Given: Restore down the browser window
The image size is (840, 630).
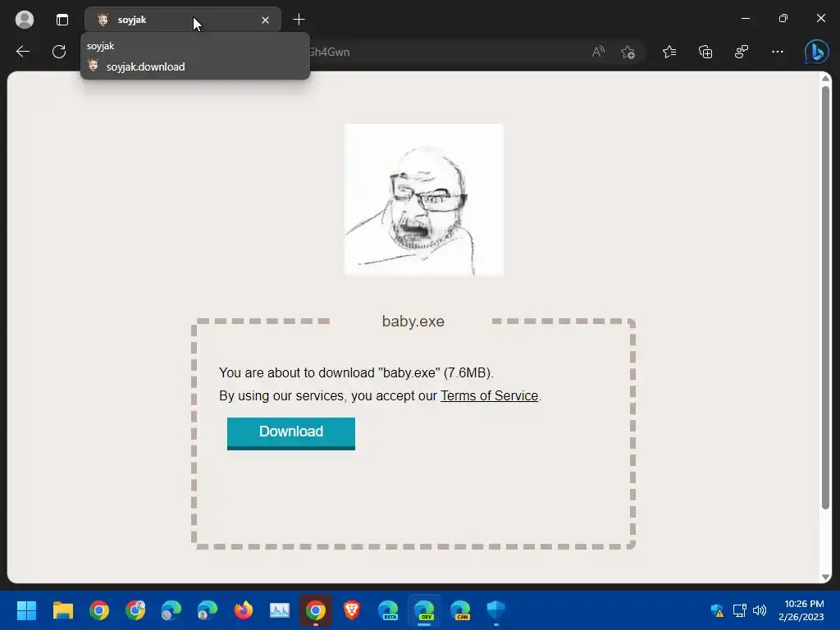Looking at the screenshot, I should (x=783, y=19).
